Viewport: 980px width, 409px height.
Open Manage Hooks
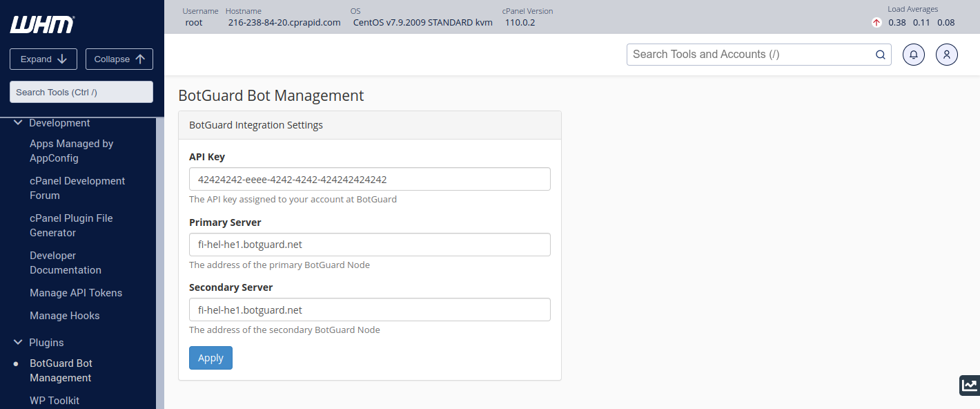pos(65,316)
